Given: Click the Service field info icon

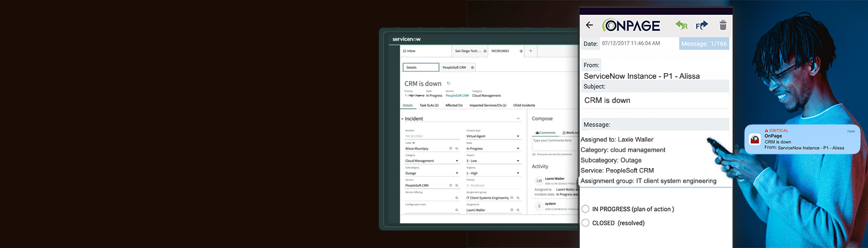Looking at the screenshot, I should point(451,185).
